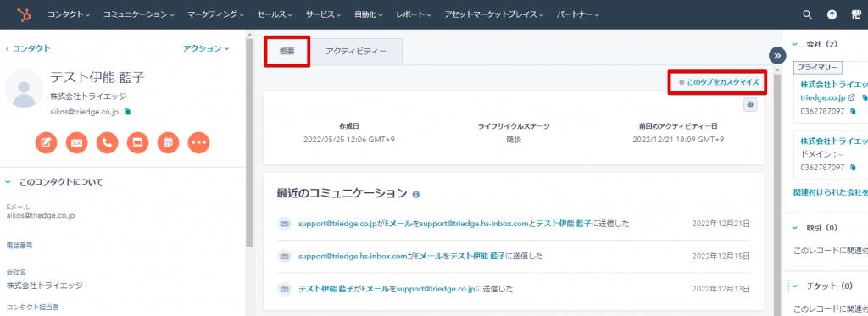
Task: Click the log activity screen icon
Action: (137, 143)
